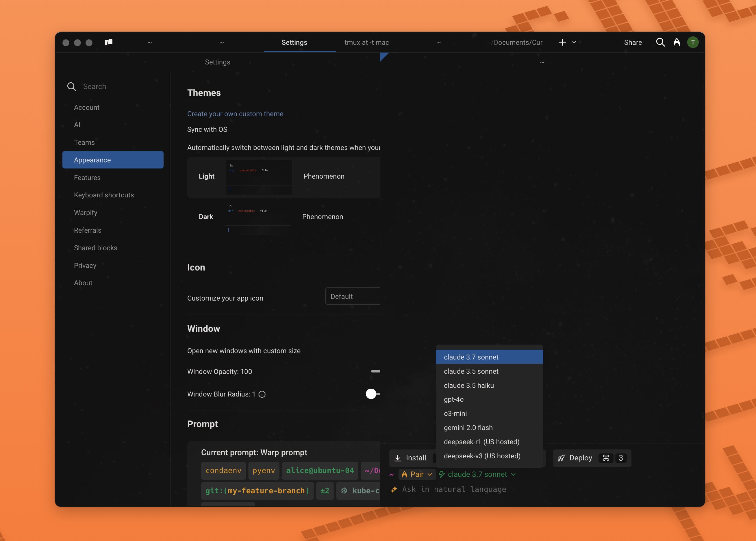Screen dimensions: 756x541
Task: Click the Install download arrow icon
Action: point(398,458)
